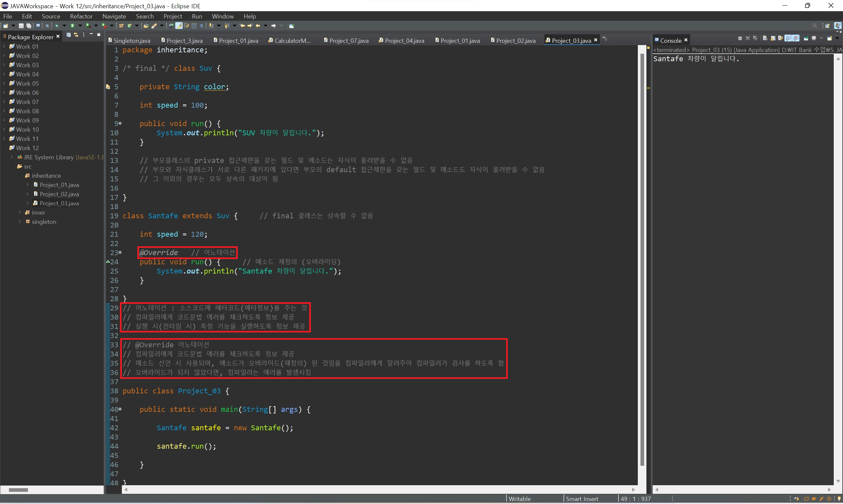Open the Refactor menu

81,16
